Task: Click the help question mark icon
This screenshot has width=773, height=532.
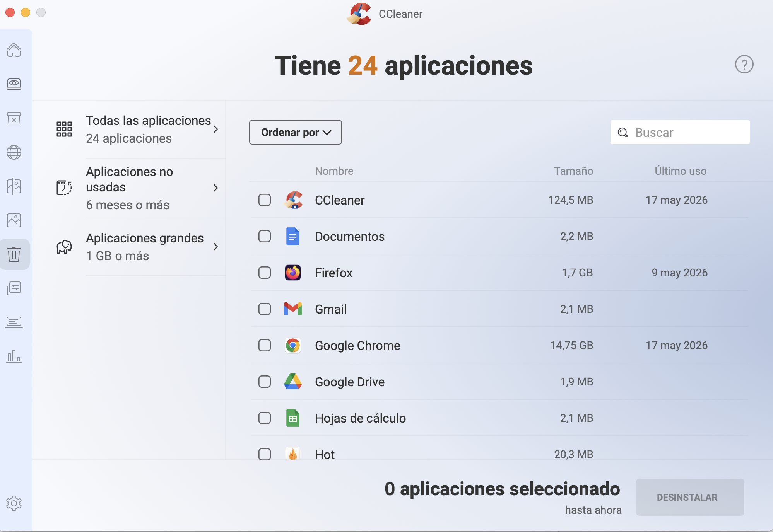Action: tap(744, 64)
